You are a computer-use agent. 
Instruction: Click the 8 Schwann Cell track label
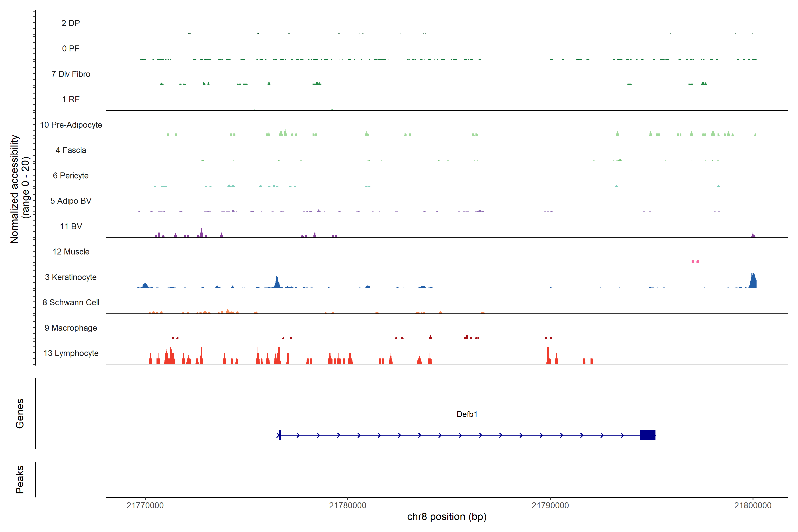coord(71,302)
